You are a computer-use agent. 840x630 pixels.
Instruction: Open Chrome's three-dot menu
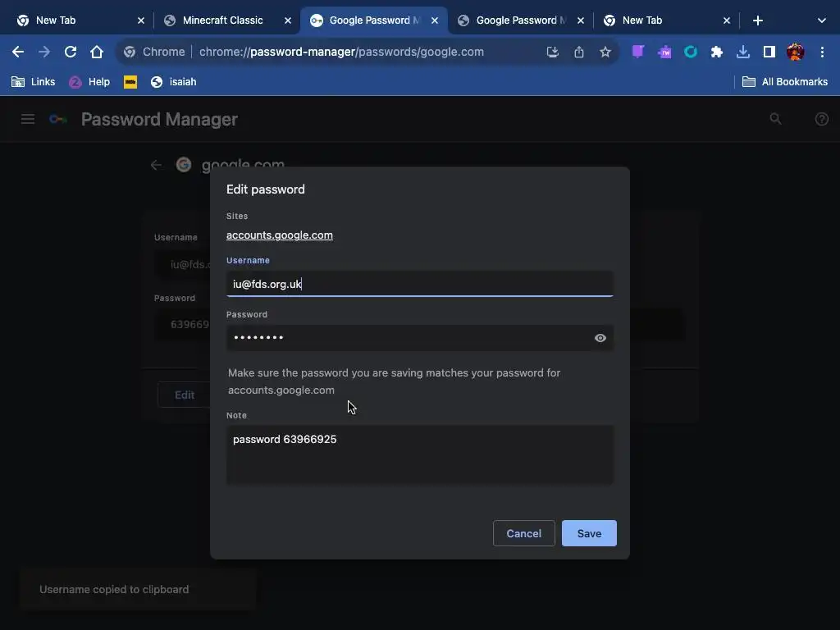point(822,52)
